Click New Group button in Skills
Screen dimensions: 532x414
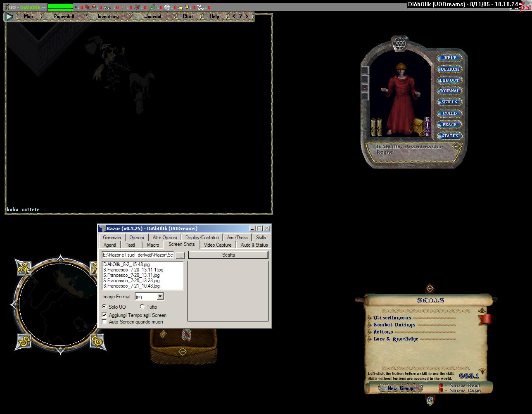point(400,388)
